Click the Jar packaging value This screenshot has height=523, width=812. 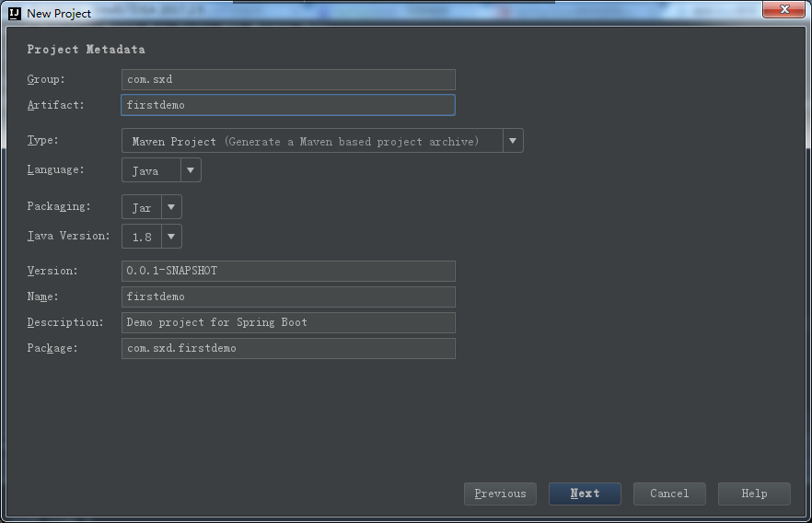[x=142, y=207]
